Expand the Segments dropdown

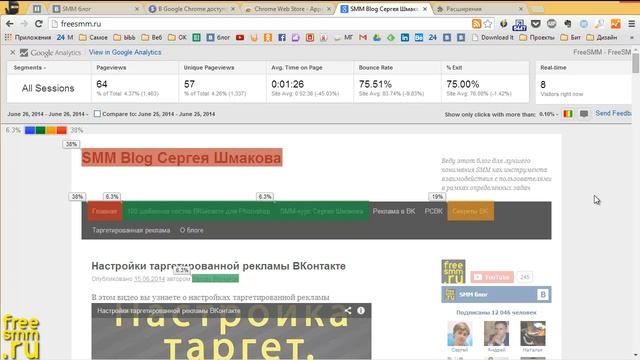[x=30, y=68]
